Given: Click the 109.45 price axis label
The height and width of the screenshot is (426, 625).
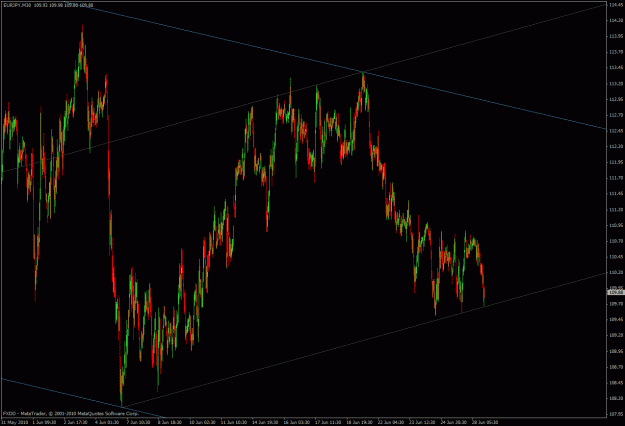Looking at the screenshot, I should (x=616, y=320).
